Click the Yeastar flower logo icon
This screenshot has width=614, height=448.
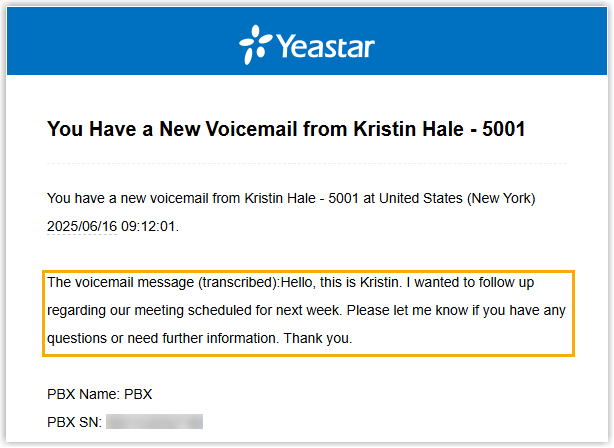(253, 44)
